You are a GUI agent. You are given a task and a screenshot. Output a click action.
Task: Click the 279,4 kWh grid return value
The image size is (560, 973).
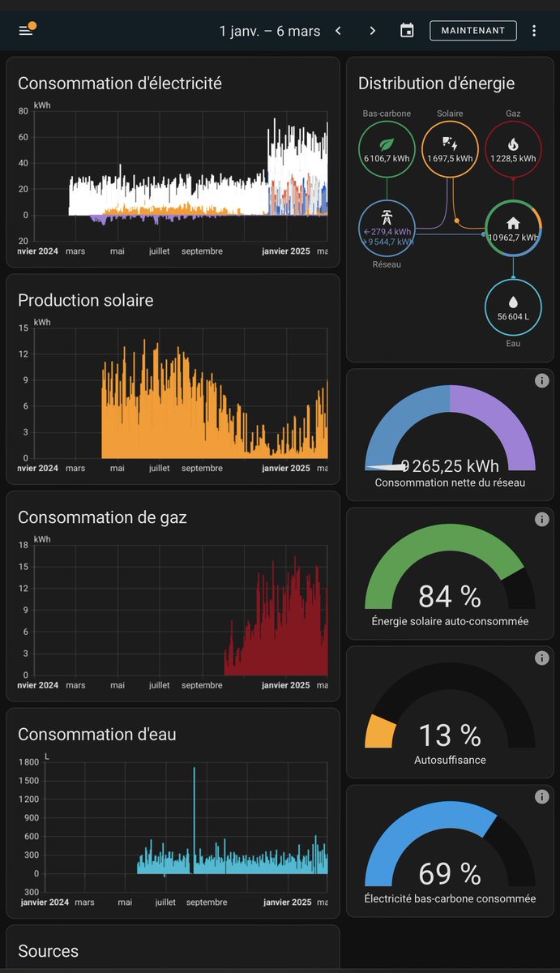tap(389, 232)
